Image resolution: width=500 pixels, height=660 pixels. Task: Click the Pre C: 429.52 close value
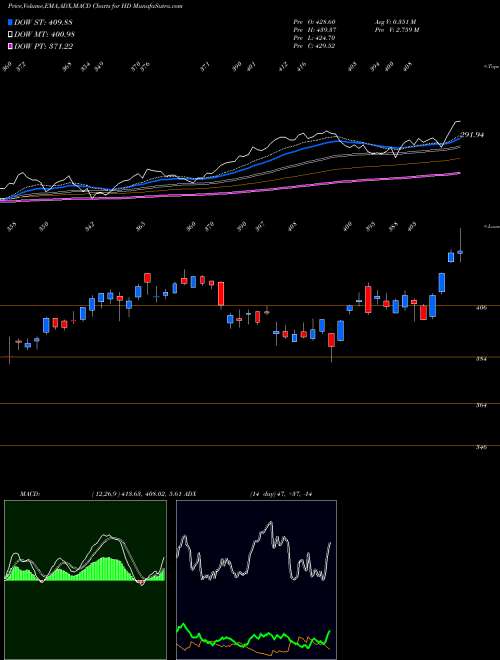coord(314,46)
